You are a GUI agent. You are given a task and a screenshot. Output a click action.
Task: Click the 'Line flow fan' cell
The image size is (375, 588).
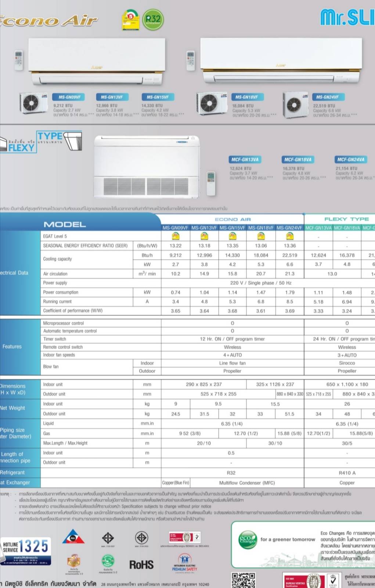[232, 363]
